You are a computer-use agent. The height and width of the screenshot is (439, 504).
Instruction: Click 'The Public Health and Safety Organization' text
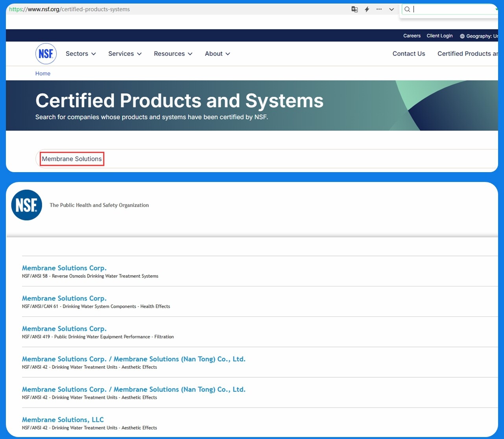[99, 205]
